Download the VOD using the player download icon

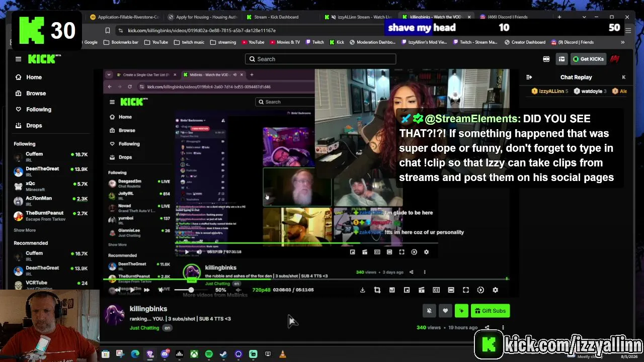click(x=362, y=290)
